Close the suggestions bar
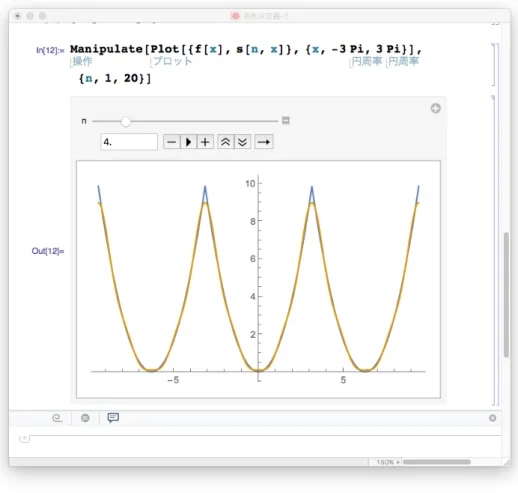This screenshot has width=518, height=493. (x=492, y=418)
